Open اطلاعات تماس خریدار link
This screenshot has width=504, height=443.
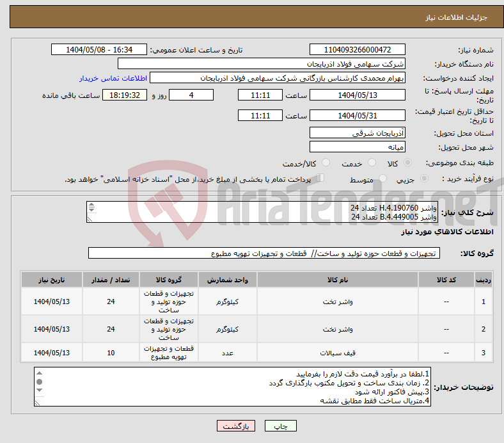pyautogui.click(x=113, y=78)
